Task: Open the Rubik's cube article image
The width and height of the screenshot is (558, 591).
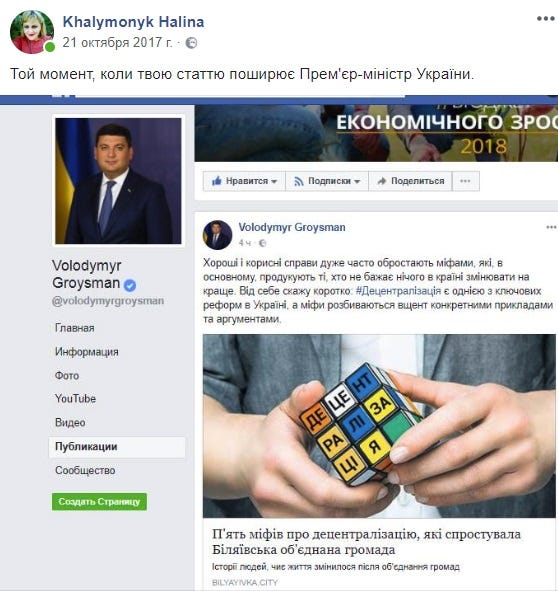Action: [379, 426]
